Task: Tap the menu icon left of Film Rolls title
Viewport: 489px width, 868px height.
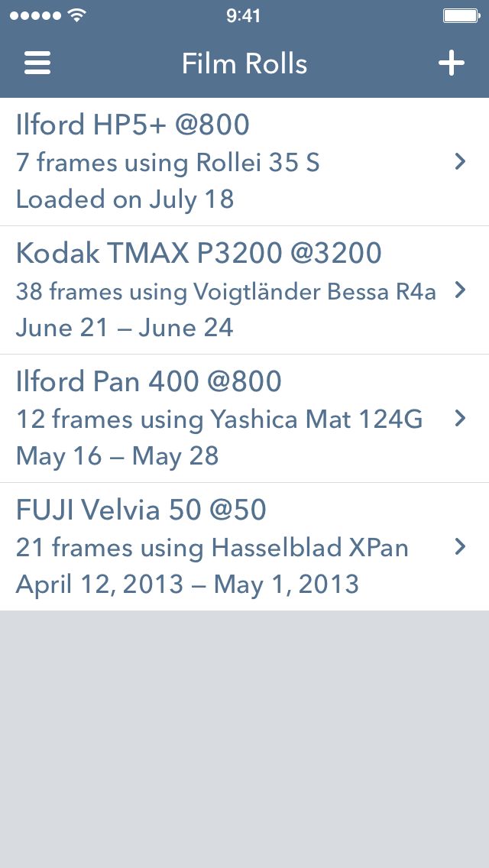Action: click(x=37, y=63)
